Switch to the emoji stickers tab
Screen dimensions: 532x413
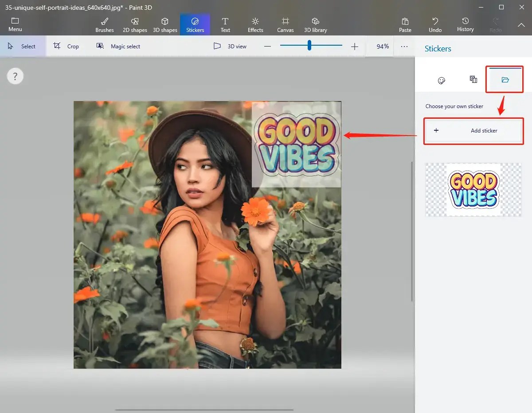(441, 80)
